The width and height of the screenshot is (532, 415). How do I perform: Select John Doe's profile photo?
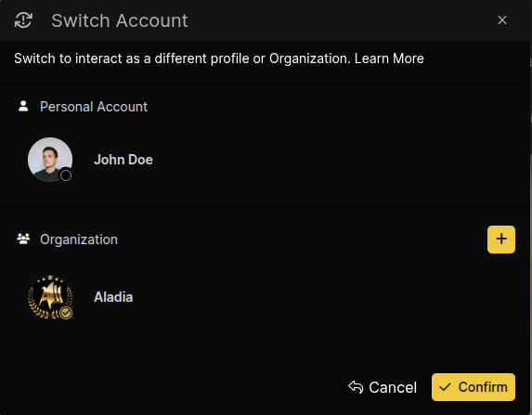pos(50,160)
